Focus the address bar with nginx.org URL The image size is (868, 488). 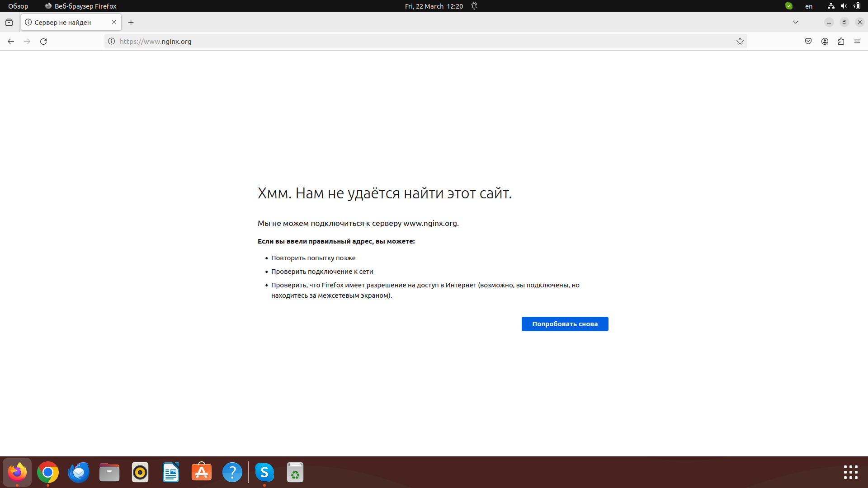point(425,41)
